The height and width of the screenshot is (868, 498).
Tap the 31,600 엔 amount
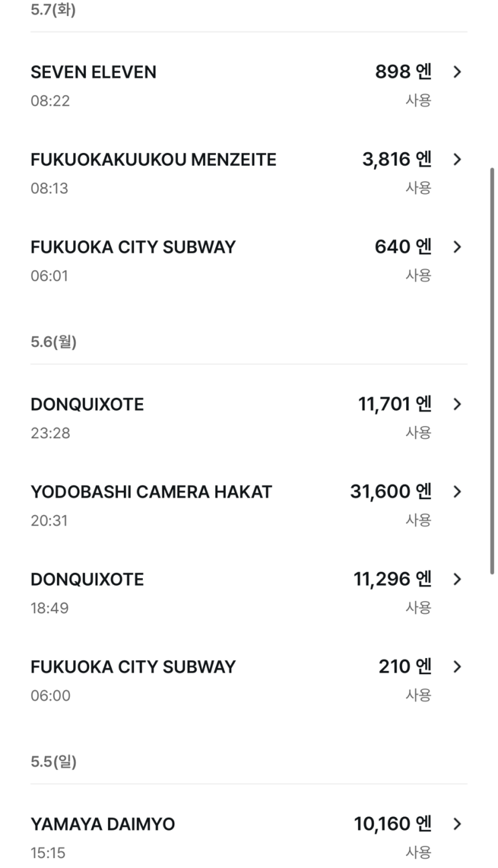click(390, 492)
